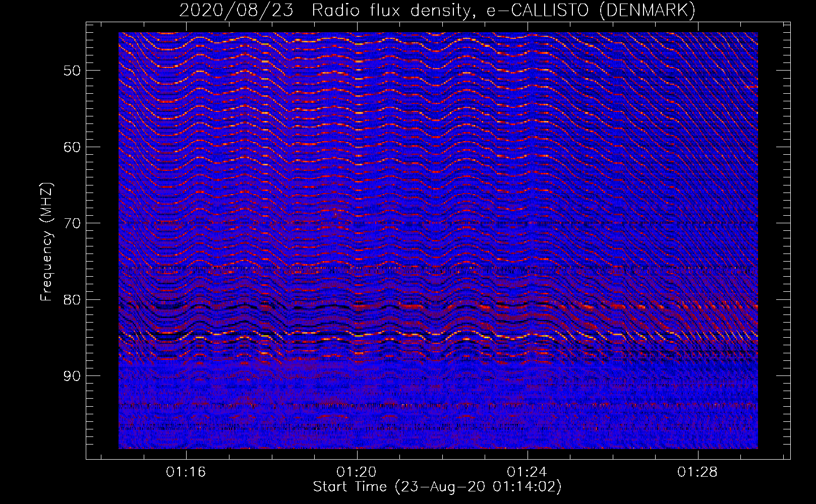Click the 50 MHz frequency tick label
The width and height of the screenshot is (816, 504).
(72, 71)
